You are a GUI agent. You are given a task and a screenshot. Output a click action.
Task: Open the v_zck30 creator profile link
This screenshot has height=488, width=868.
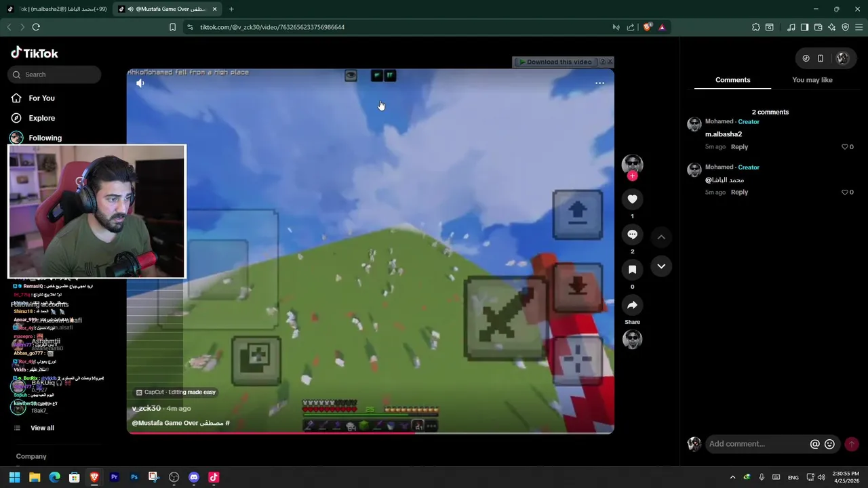tap(146, 408)
